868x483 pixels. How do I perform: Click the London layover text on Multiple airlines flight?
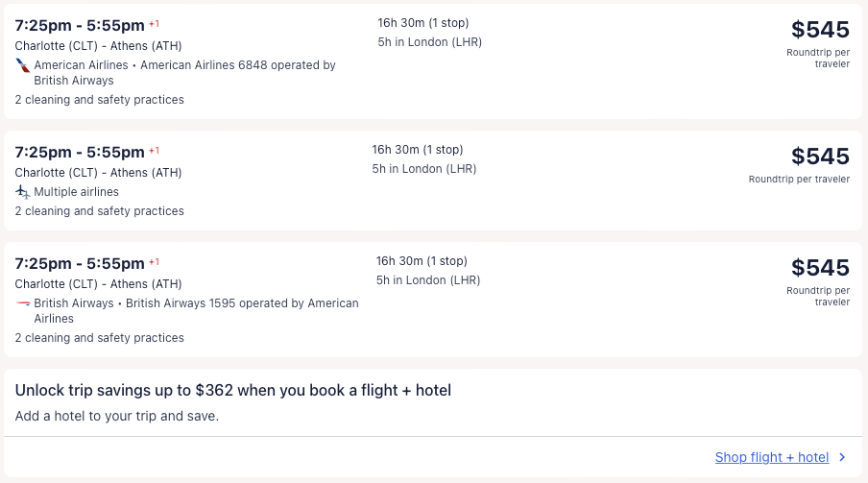click(423, 169)
